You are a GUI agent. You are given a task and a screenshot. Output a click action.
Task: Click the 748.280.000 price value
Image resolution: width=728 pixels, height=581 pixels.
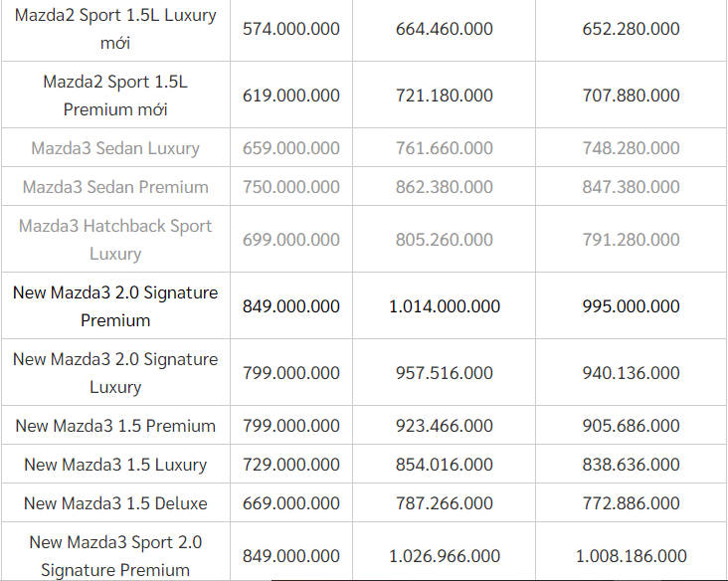point(631,148)
